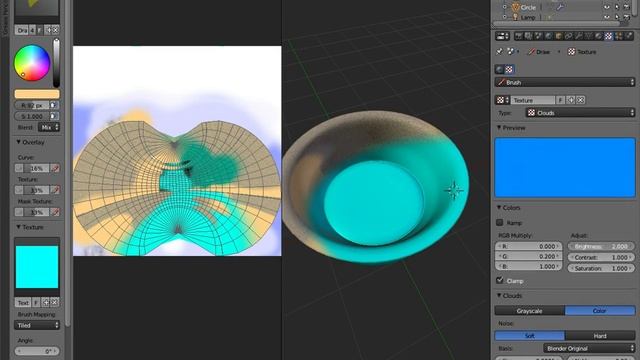
Task: Add new brush plus icon in tool panel
Action: [x=48, y=30]
